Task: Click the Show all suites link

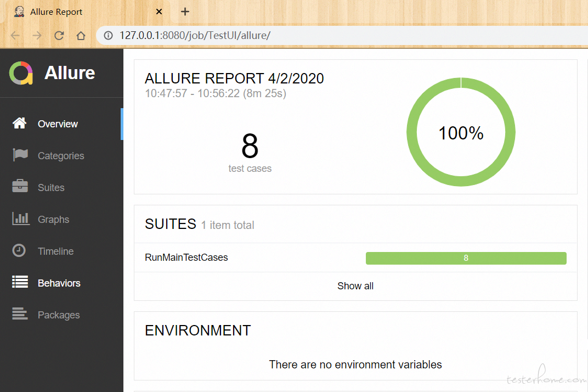Action: coord(355,286)
